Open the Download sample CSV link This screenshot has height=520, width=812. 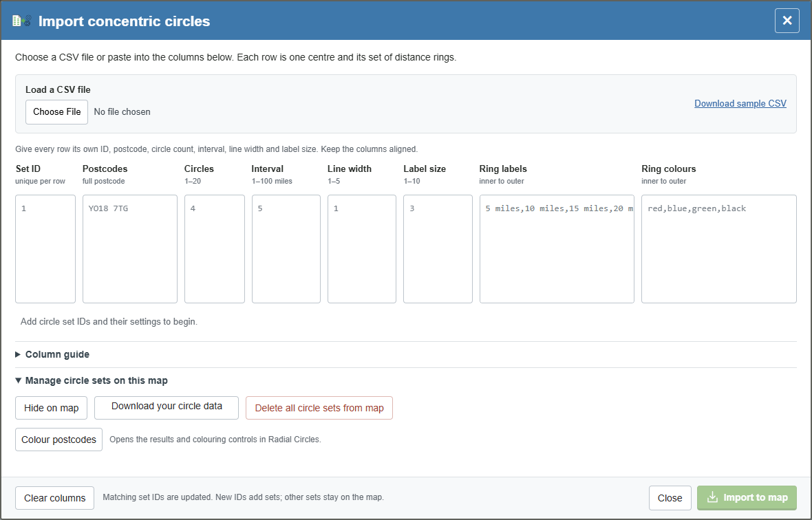740,103
